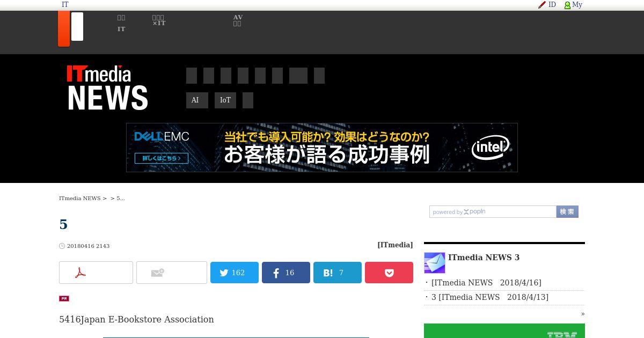Click the ITmedia NEWS 3 sidebar heading

(x=484, y=258)
